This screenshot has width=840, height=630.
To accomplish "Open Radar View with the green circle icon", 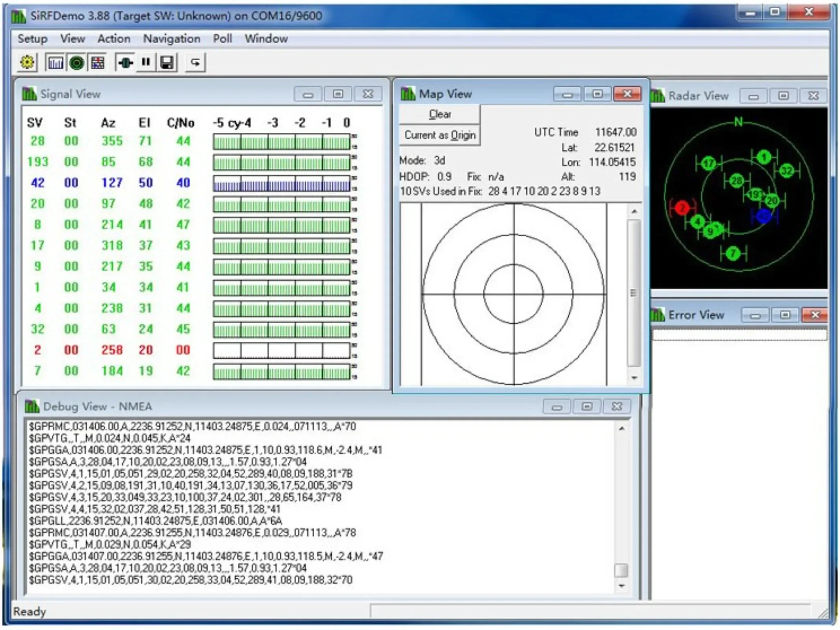I will tap(76, 62).
